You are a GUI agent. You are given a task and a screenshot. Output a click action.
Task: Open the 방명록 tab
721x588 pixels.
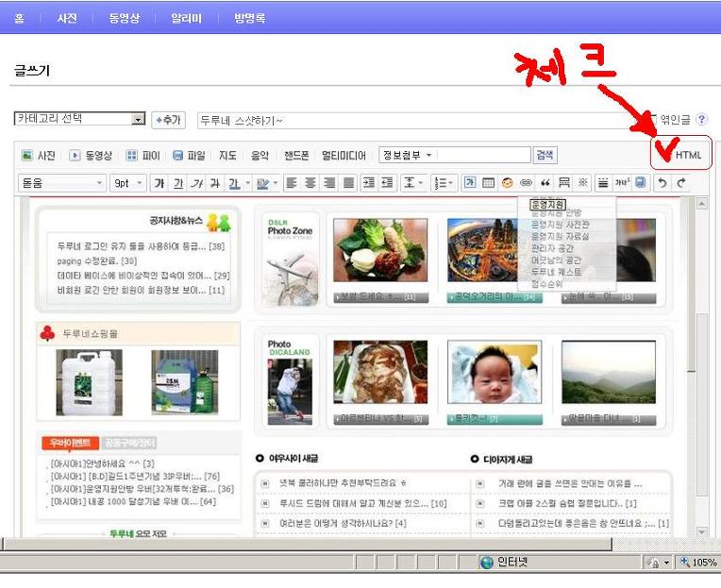point(250,18)
